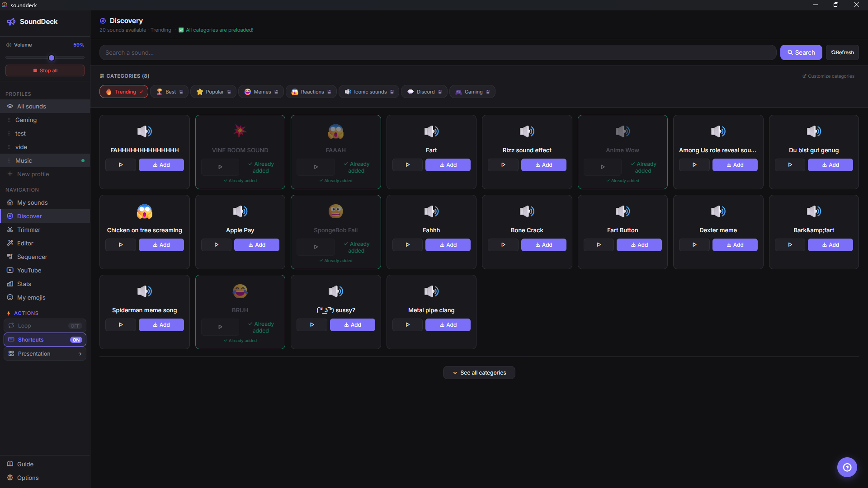The width and height of the screenshot is (868, 488).
Task: Open Customize categories link
Action: point(828,76)
